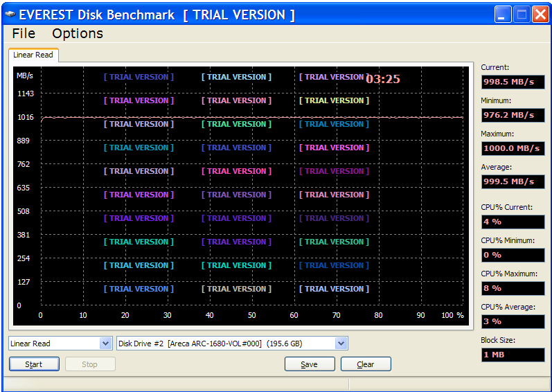This screenshot has width=552, height=392.
Task: Click the Block Size value 1 MB
Action: click(x=513, y=355)
